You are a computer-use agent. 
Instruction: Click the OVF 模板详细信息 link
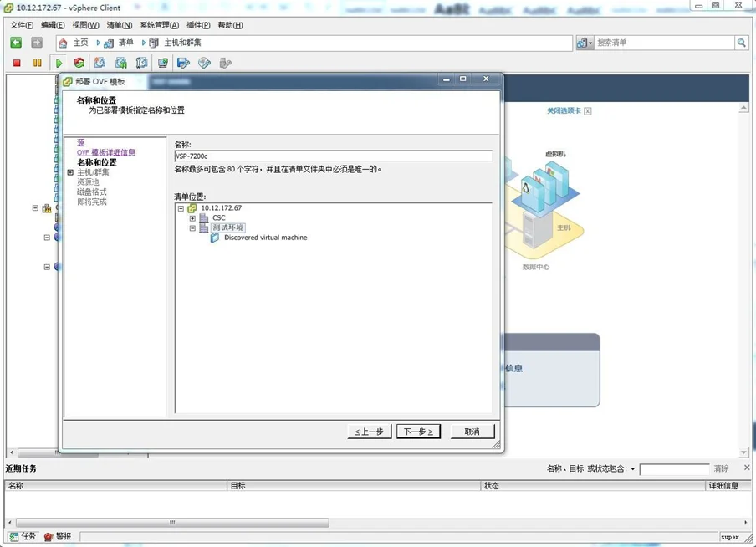click(x=106, y=152)
